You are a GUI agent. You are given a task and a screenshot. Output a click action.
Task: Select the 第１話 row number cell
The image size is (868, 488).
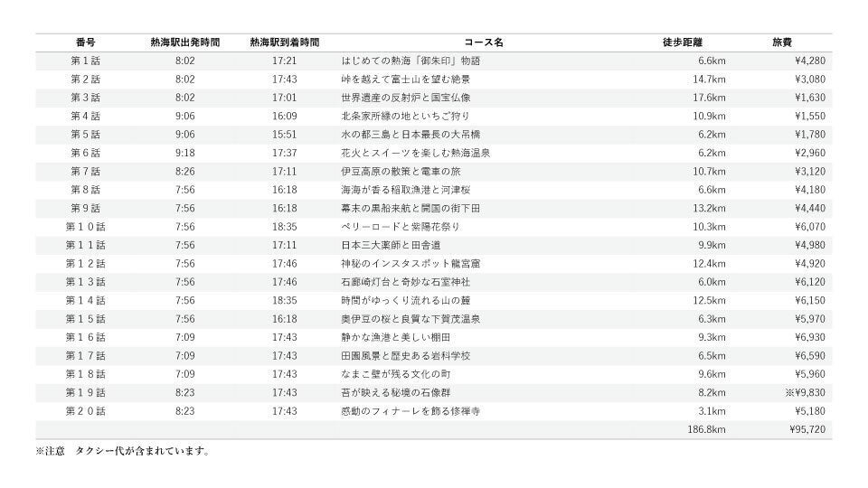point(85,61)
